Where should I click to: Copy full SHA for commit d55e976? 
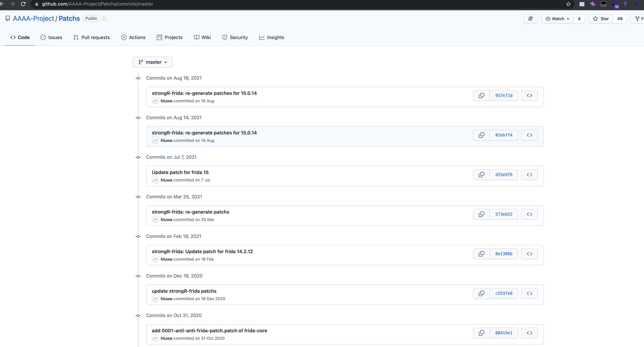coord(481,175)
